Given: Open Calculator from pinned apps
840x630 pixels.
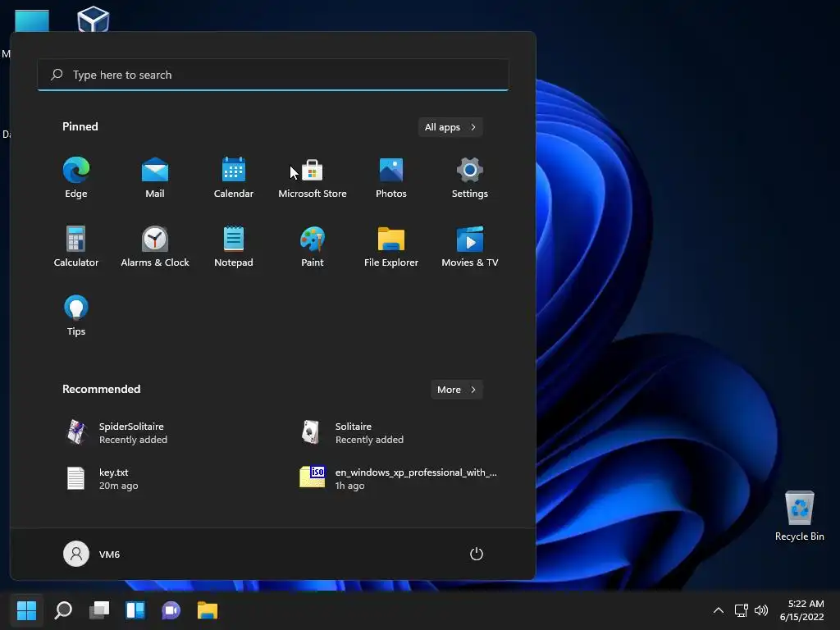Looking at the screenshot, I should 76,247.
